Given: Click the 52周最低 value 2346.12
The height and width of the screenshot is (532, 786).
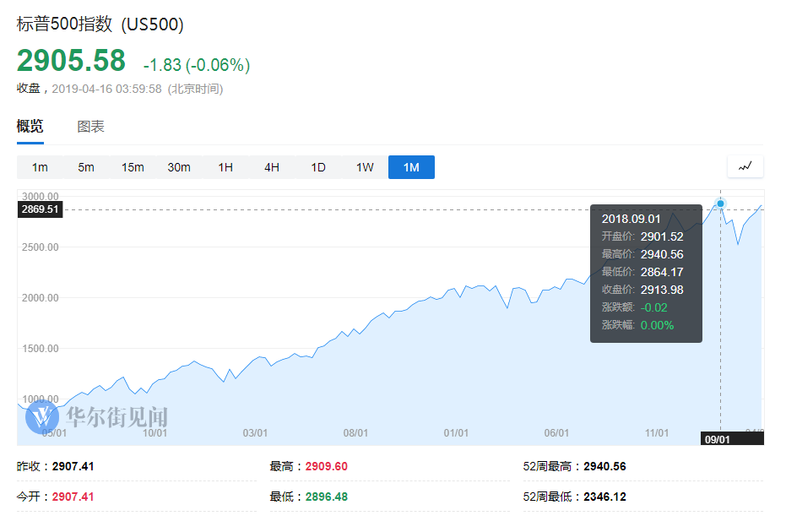Looking at the screenshot, I should click(604, 497).
